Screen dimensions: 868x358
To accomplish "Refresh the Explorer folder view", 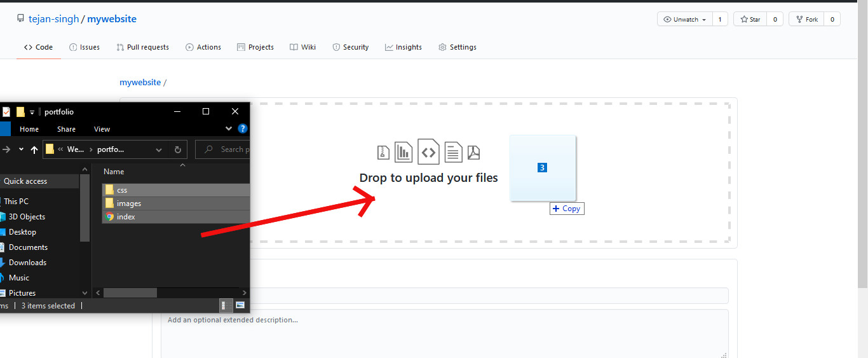I will click(178, 150).
